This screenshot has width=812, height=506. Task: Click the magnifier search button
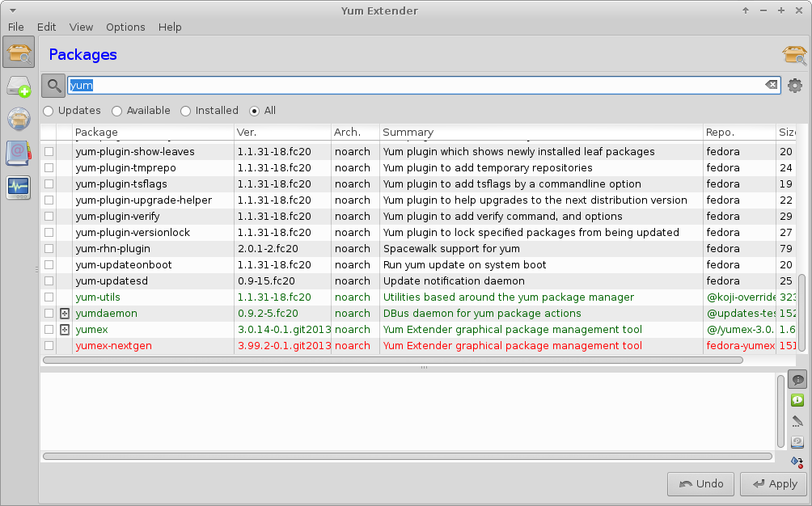pos(53,86)
